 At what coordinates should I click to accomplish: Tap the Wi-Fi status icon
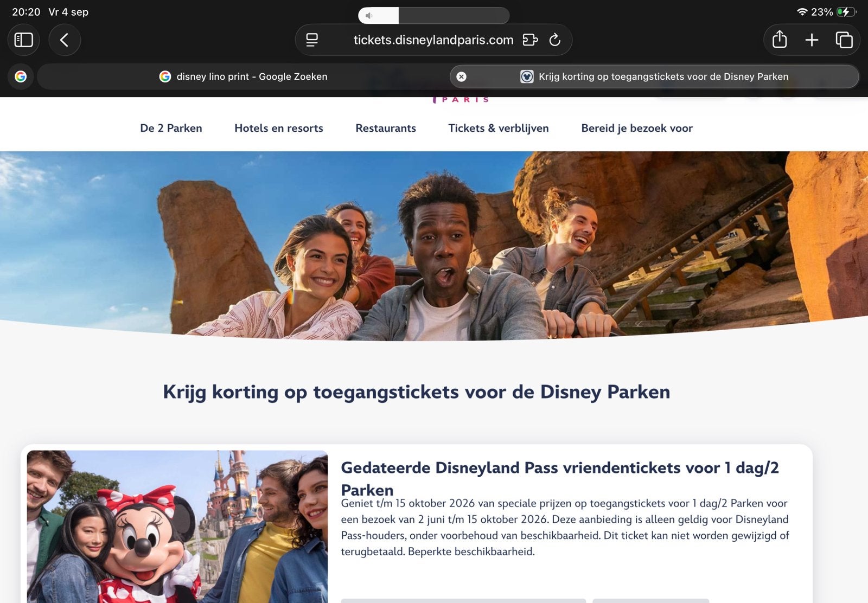[x=802, y=12]
